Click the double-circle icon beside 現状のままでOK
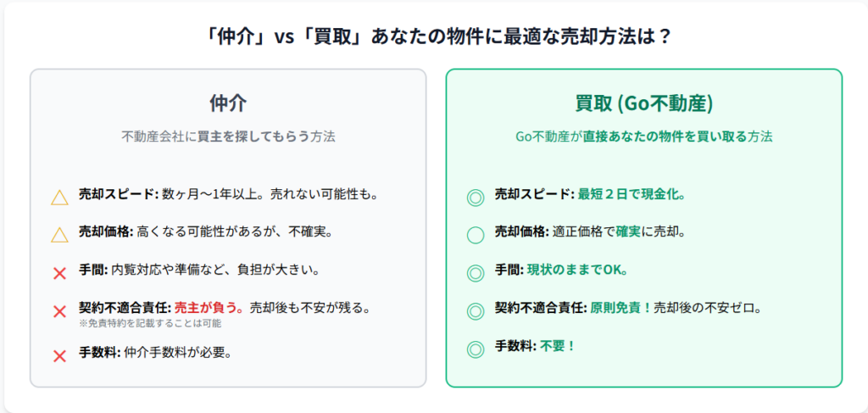868x413 pixels. tap(476, 273)
